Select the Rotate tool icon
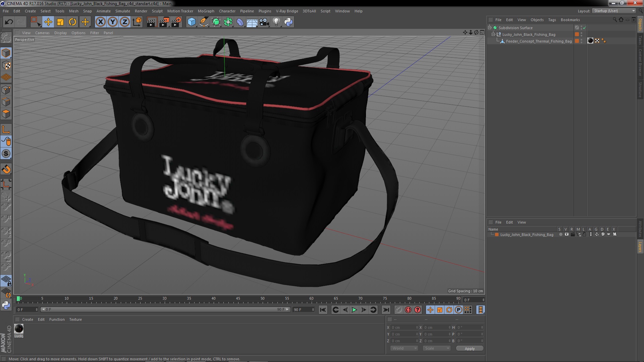This screenshot has width=644, height=362. [x=72, y=22]
